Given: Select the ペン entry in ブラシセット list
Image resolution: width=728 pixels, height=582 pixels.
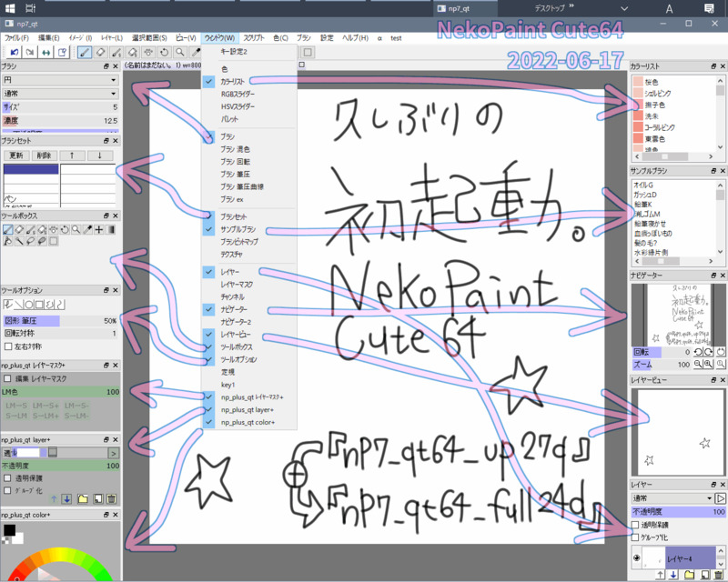Looking at the screenshot, I should pyautogui.click(x=31, y=199).
